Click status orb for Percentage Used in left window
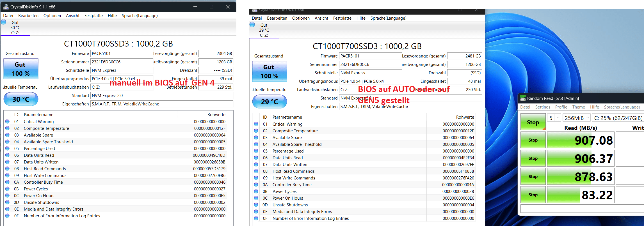Image resolution: width=644 pixels, height=226 pixels. tap(7, 148)
